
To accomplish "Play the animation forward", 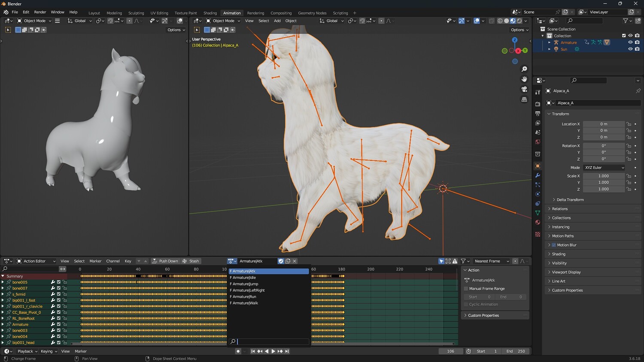I will click(273, 351).
